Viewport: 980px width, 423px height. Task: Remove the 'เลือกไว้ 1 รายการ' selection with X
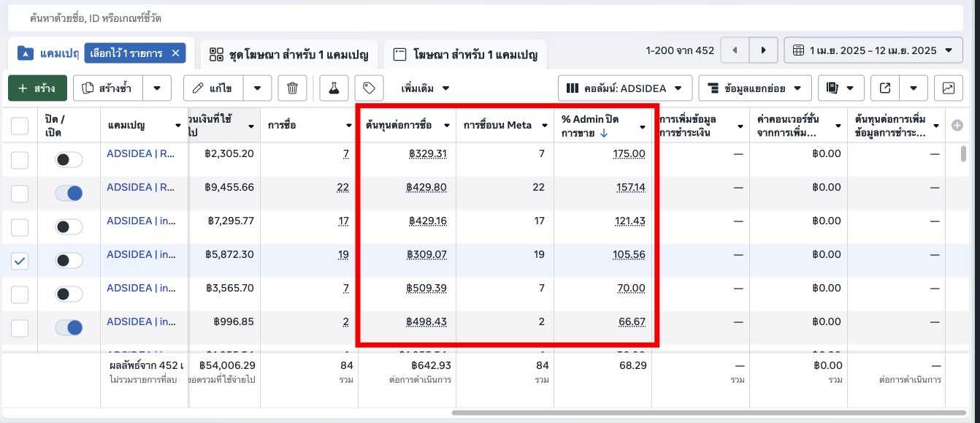(x=175, y=53)
